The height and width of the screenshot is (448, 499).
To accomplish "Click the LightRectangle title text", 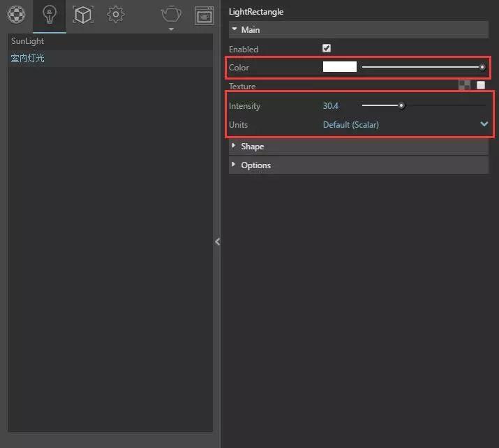I will [x=256, y=12].
